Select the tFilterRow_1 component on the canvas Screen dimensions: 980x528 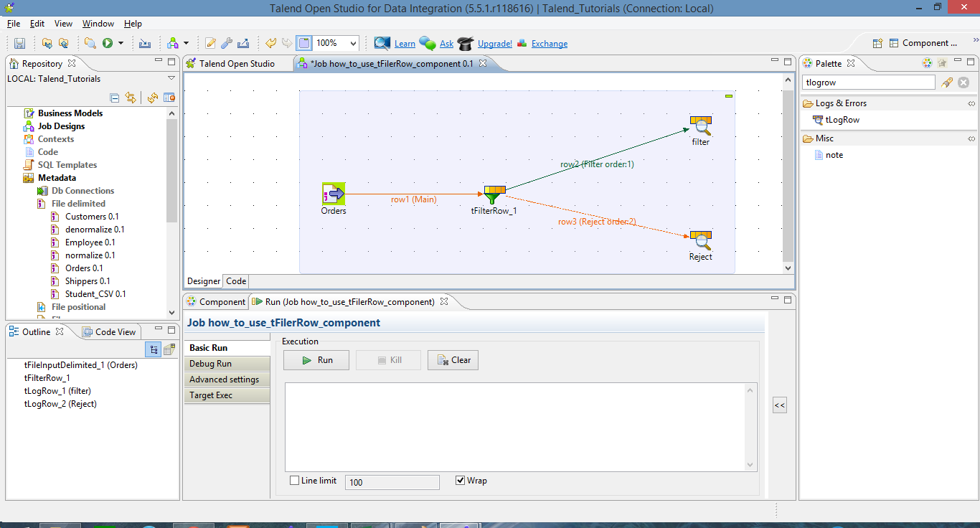coord(493,192)
